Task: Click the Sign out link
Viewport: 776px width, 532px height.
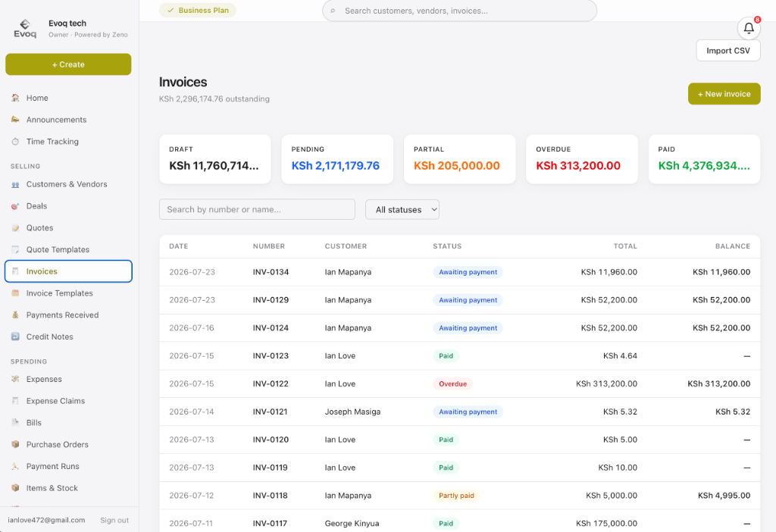Action: click(114, 520)
